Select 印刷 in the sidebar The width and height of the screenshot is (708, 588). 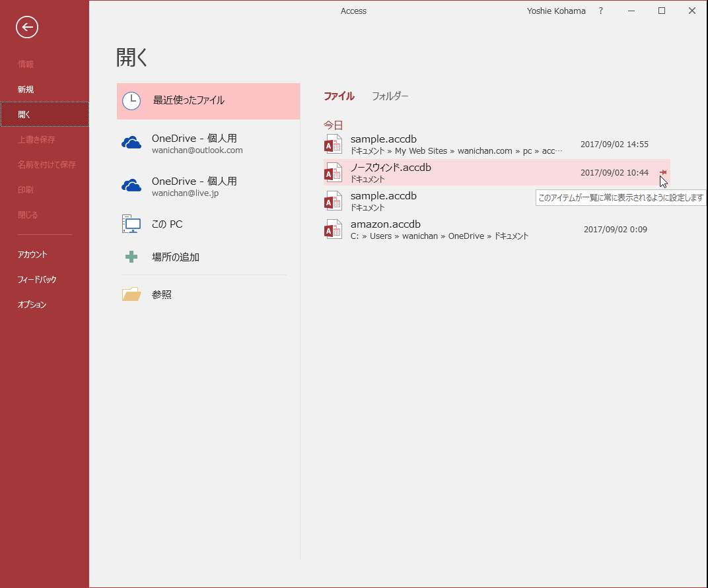pos(26,189)
